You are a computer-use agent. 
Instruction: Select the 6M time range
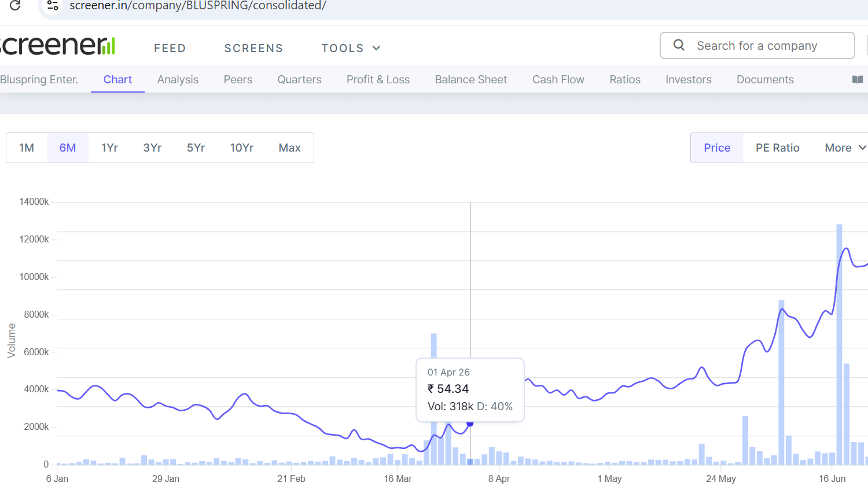tap(68, 148)
